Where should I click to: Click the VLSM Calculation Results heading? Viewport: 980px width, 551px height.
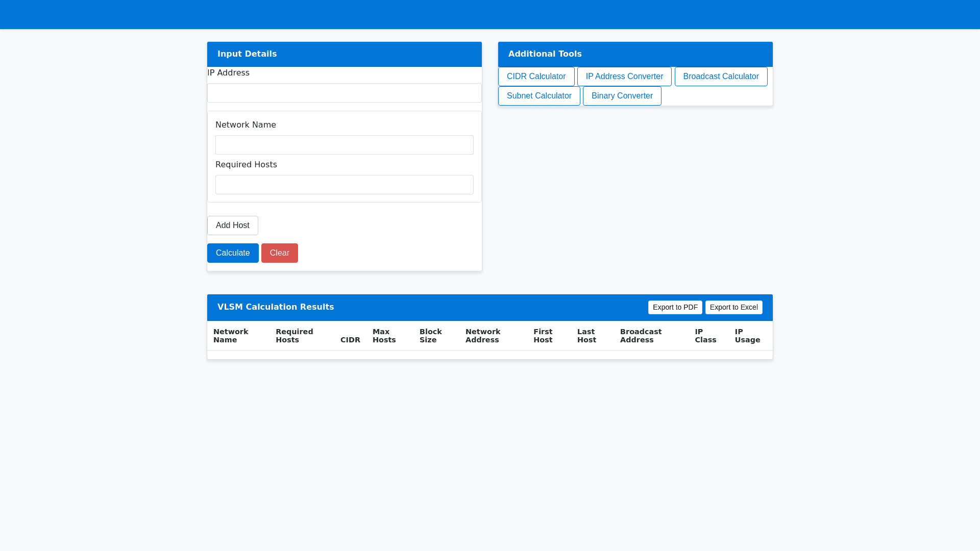276,307
